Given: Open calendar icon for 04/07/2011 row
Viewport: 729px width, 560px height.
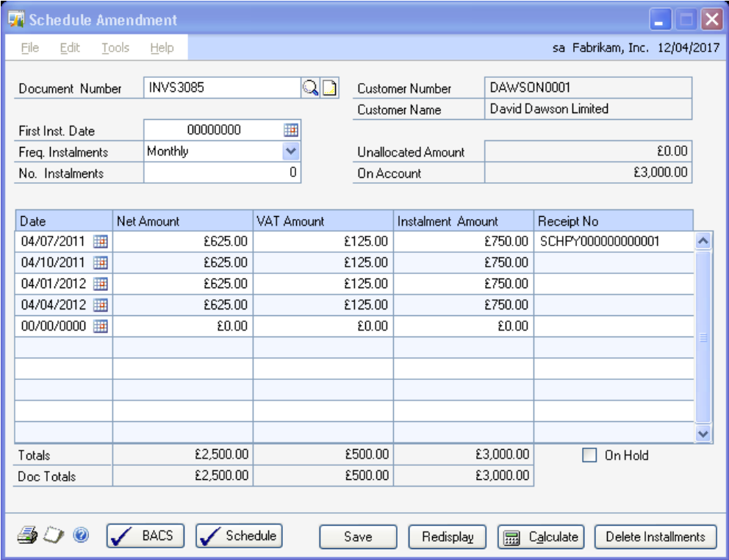Looking at the screenshot, I should [101, 241].
